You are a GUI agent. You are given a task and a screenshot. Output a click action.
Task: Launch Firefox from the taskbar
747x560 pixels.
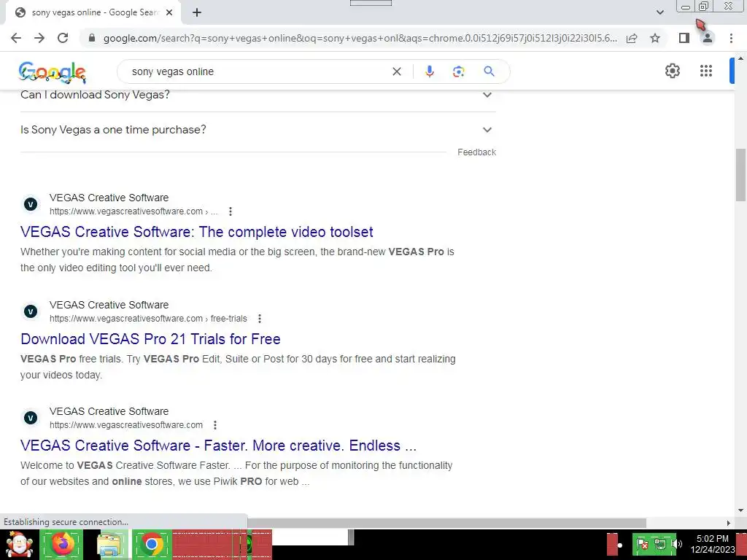pyautogui.click(x=62, y=544)
